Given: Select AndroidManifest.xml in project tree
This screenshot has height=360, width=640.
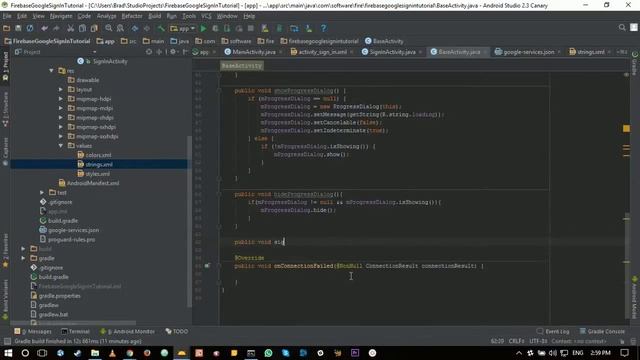Looking at the screenshot, I should tap(93, 183).
